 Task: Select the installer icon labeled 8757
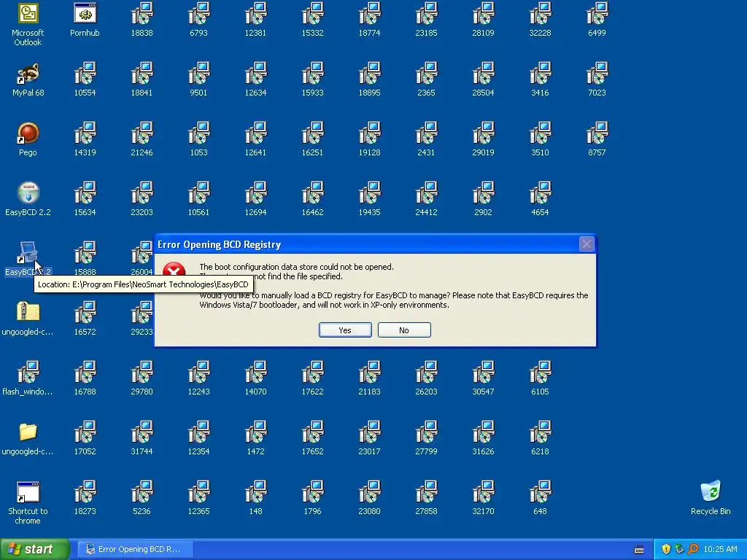tap(597, 133)
